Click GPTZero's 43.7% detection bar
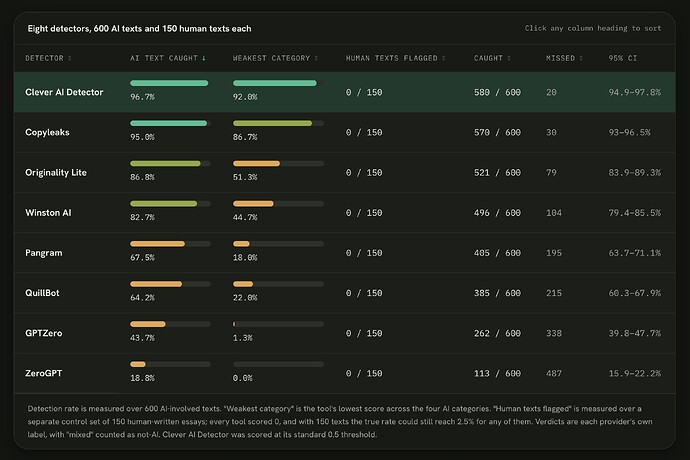The height and width of the screenshot is (460, 690). [170, 324]
